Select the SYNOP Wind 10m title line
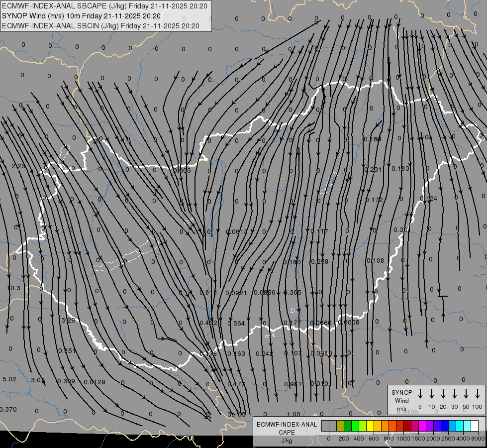This screenshot has height=448, width=487. (x=81, y=16)
